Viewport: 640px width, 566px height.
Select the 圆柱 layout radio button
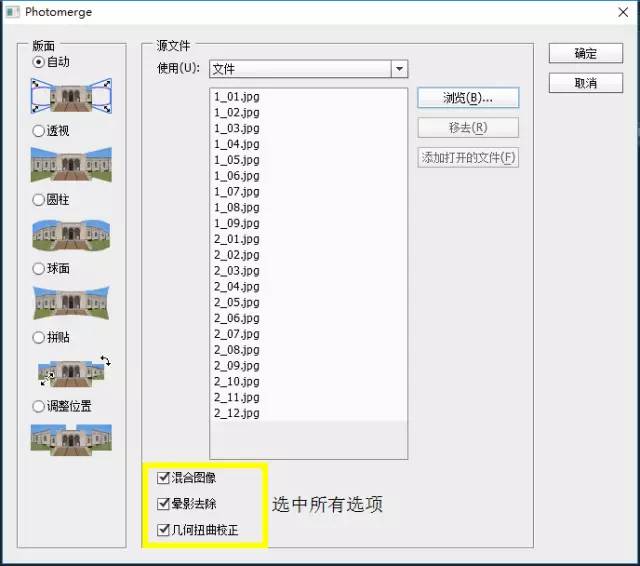click(39, 199)
